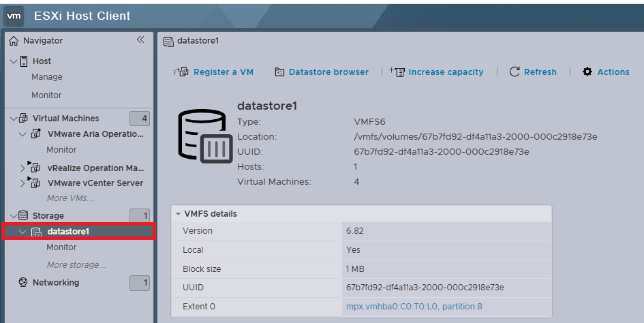Screen dimensions: 644x323
Task: Select Host label in Navigator
Action: [42, 61]
